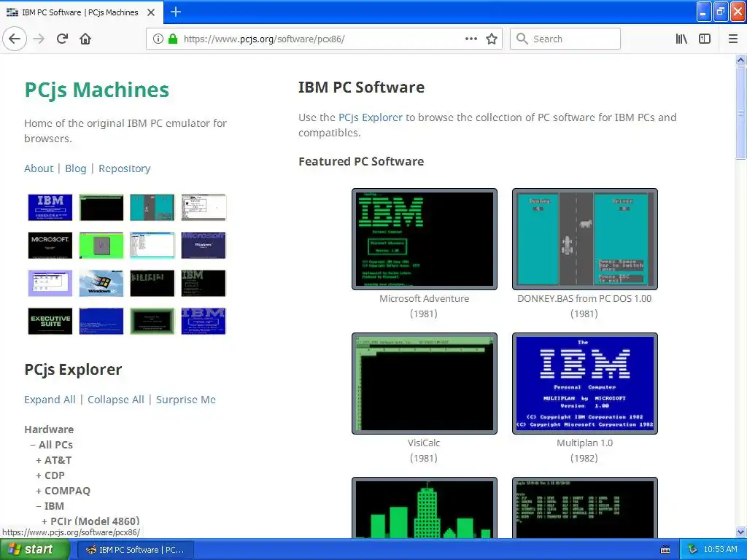Open page actions three-dot menu
Screen dimensions: 747x560
(471, 39)
